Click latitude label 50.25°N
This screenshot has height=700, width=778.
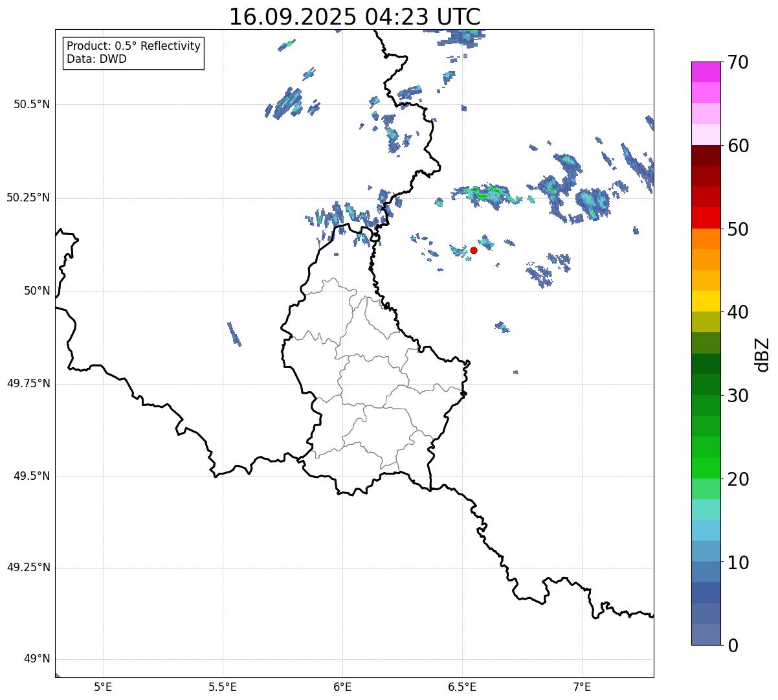(28, 198)
